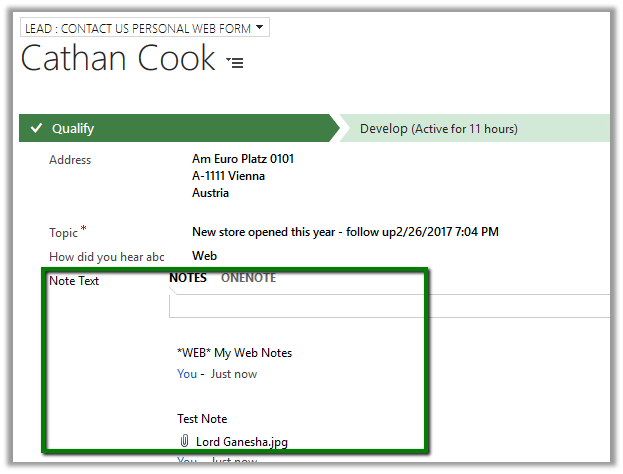The image size is (623, 474).
Task: Click the new note entry text box
Action: click(390, 306)
